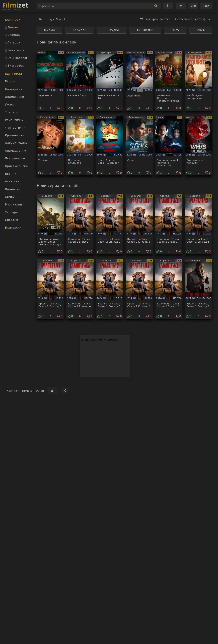Open the Исторически category
This screenshot has width=218, height=644.
15,158
